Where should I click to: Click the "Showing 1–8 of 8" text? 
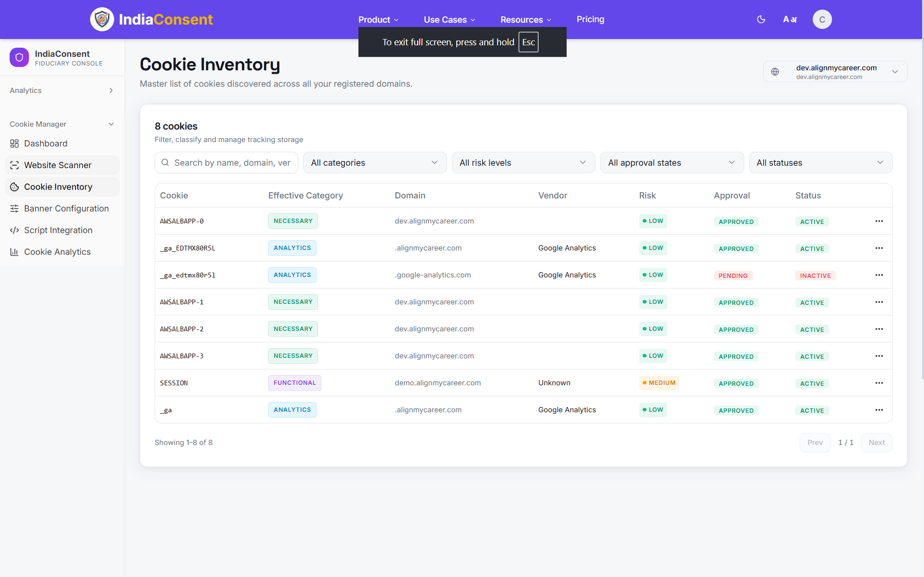click(x=184, y=443)
